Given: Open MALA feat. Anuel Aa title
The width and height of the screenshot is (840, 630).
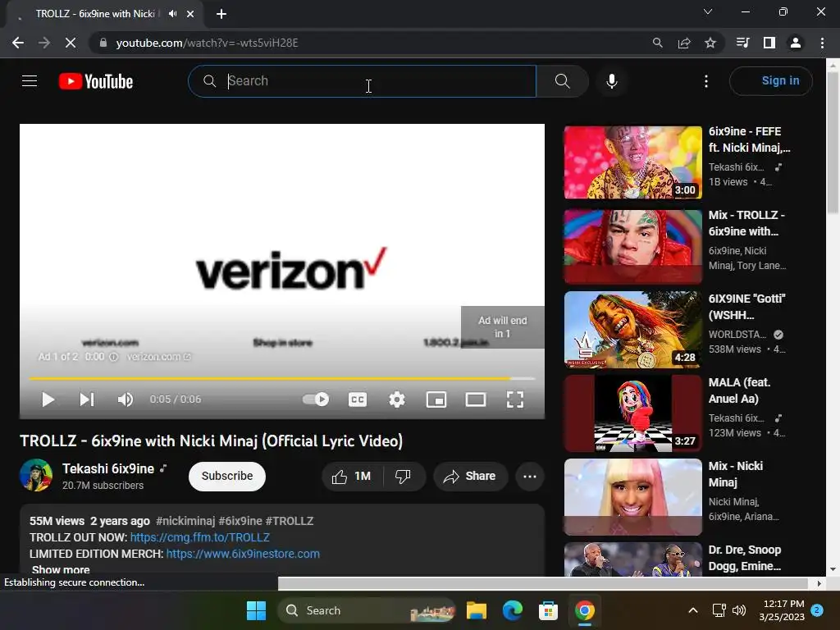Looking at the screenshot, I should click(739, 390).
